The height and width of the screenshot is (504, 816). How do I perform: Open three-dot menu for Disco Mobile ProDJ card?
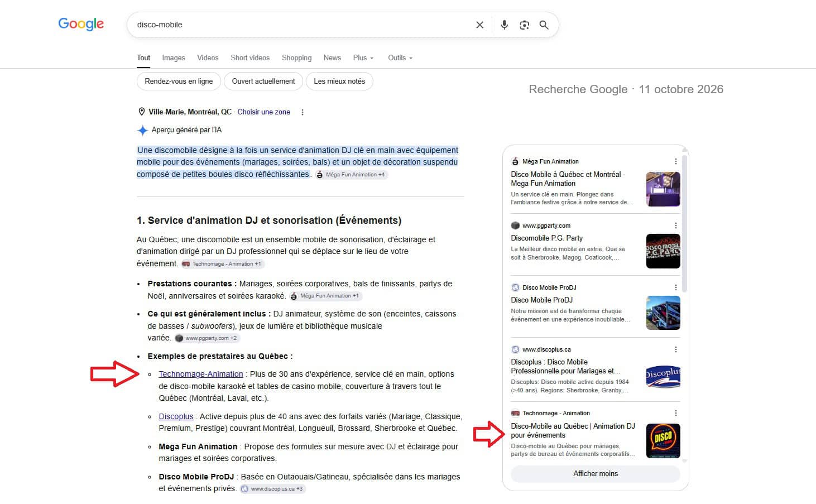click(x=675, y=287)
